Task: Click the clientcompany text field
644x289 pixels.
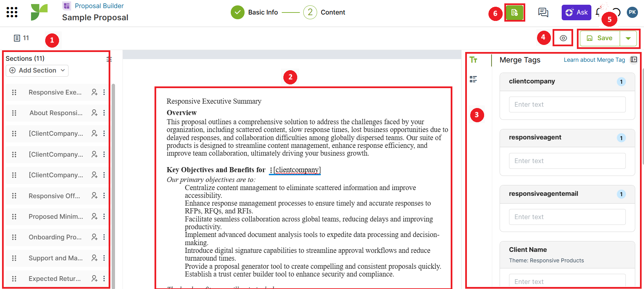Action: [567, 105]
